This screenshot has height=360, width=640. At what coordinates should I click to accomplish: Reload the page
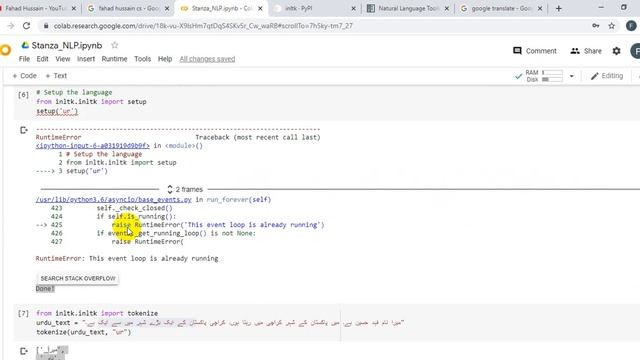(x=27, y=26)
